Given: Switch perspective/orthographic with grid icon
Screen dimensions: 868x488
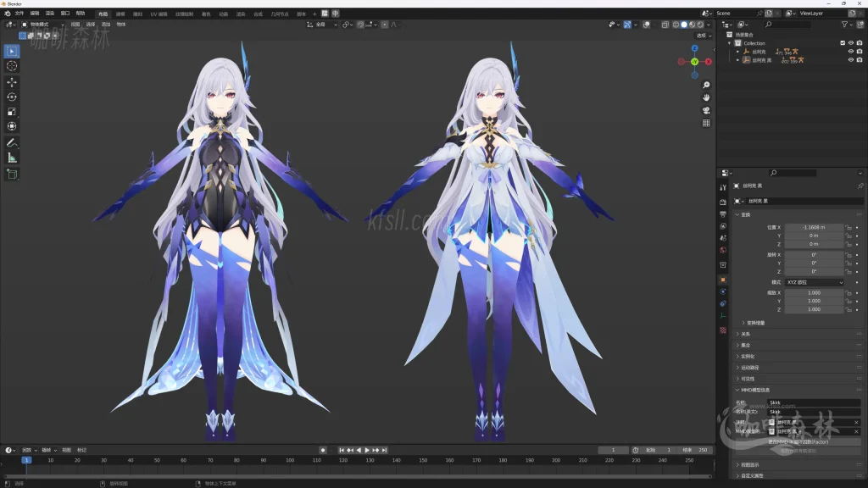Looking at the screenshot, I should (x=706, y=123).
